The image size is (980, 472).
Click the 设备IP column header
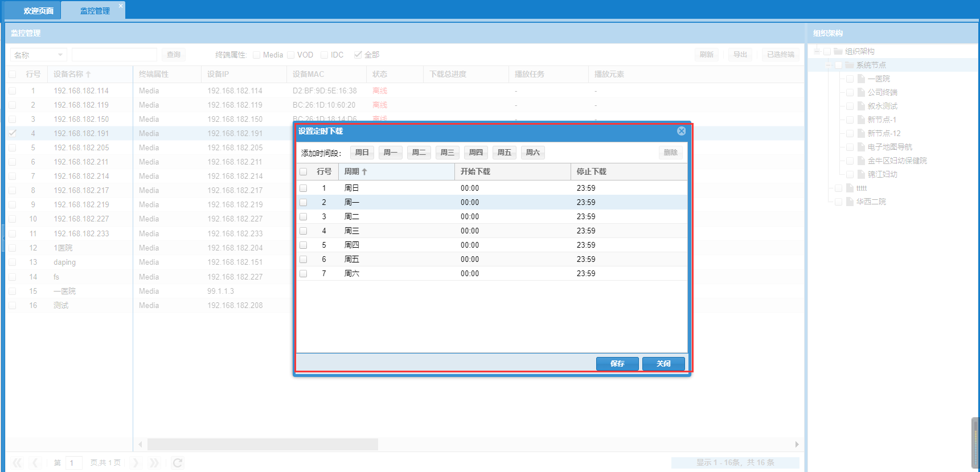point(244,75)
